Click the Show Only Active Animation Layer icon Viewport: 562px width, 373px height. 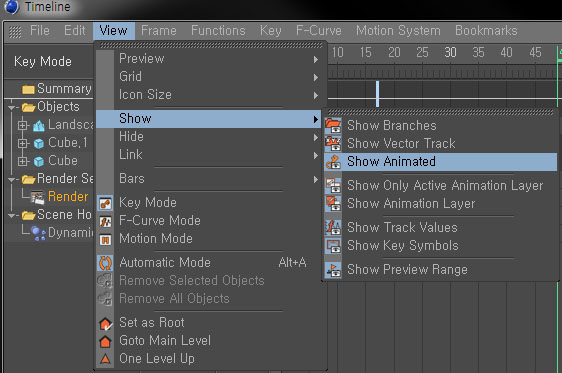[333, 185]
